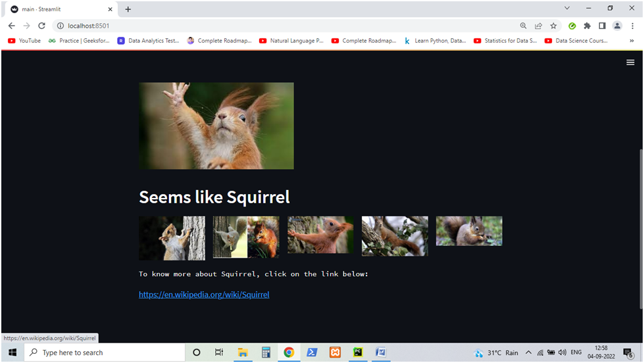Open Learn Python, Data... bookmark

(x=435, y=41)
